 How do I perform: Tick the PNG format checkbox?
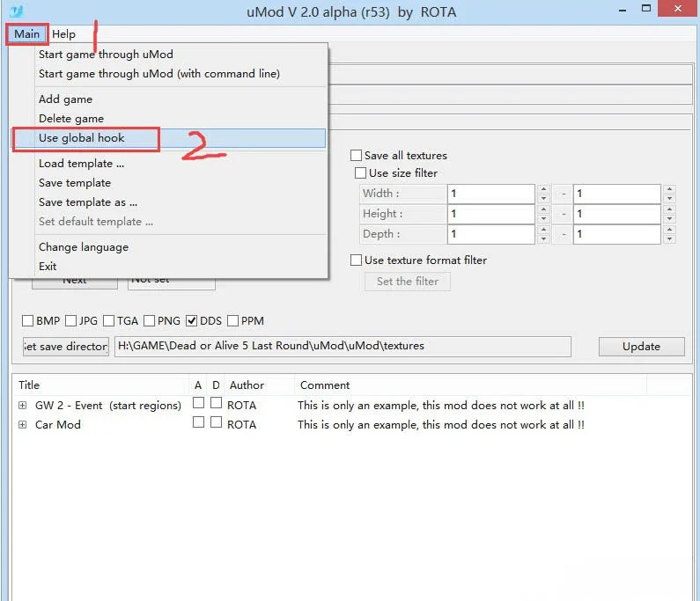pyautogui.click(x=150, y=321)
